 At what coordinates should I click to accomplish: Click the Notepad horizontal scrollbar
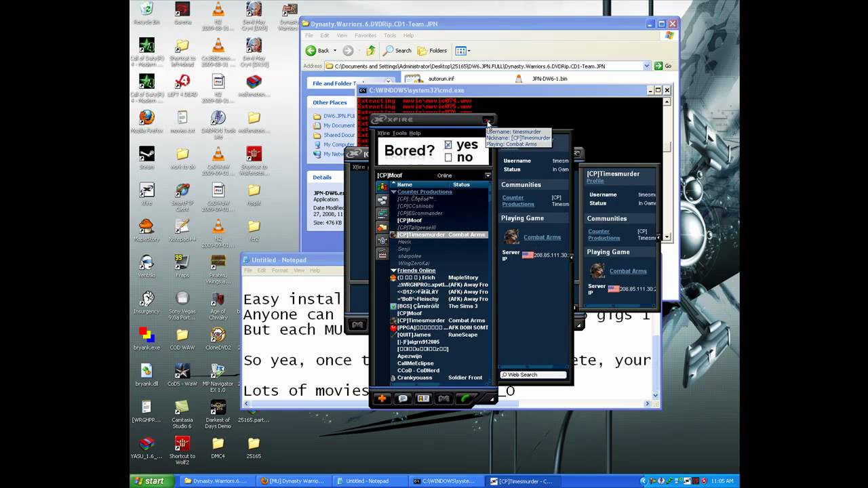pos(448,404)
